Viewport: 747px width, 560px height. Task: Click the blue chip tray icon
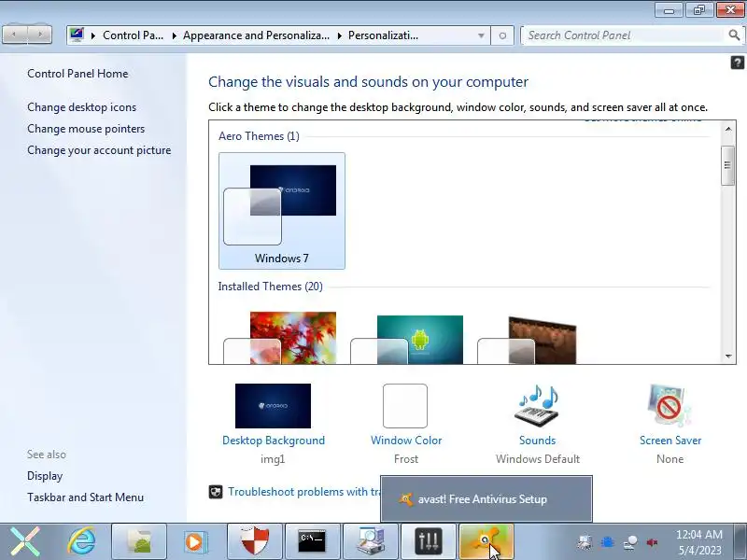point(608,542)
